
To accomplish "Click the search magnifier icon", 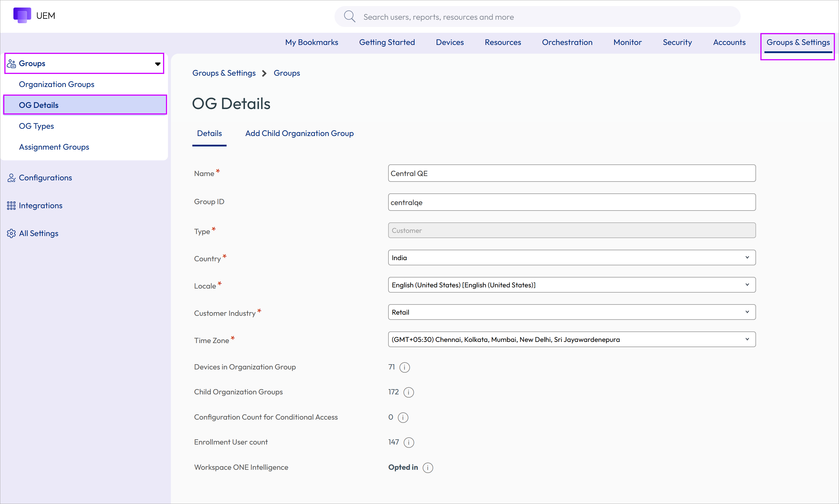I will pos(350,16).
